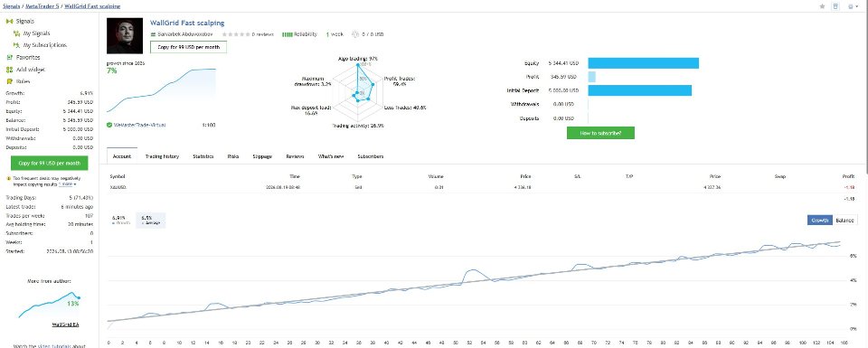Click the green Reliability bars icon
The image size is (868, 348).
pyautogui.click(x=287, y=34)
